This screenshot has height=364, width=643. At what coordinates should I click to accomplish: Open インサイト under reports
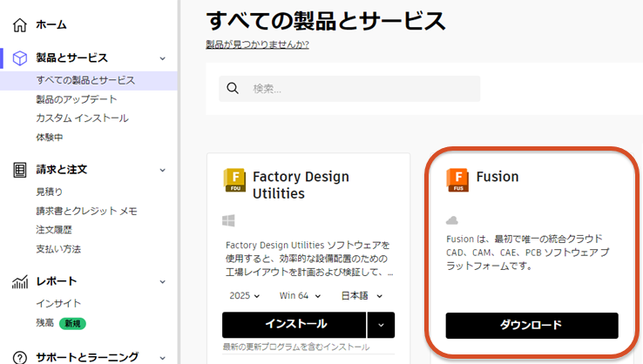pyautogui.click(x=58, y=303)
